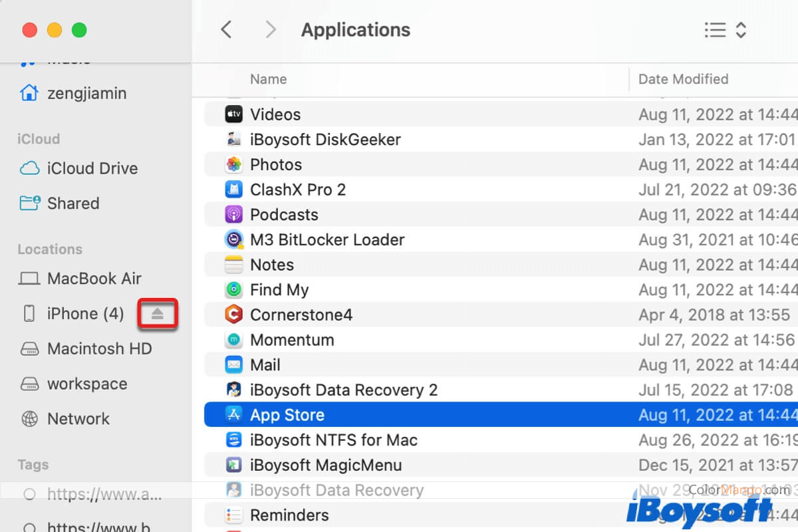Screen dimensions: 798x532
Task: Open the view options chevron dropdown
Action: click(x=740, y=29)
